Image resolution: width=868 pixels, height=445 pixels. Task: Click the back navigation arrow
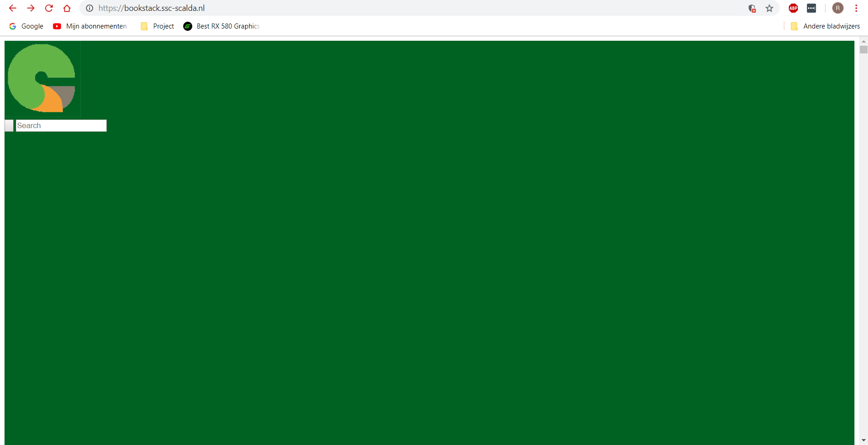coord(12,8)
